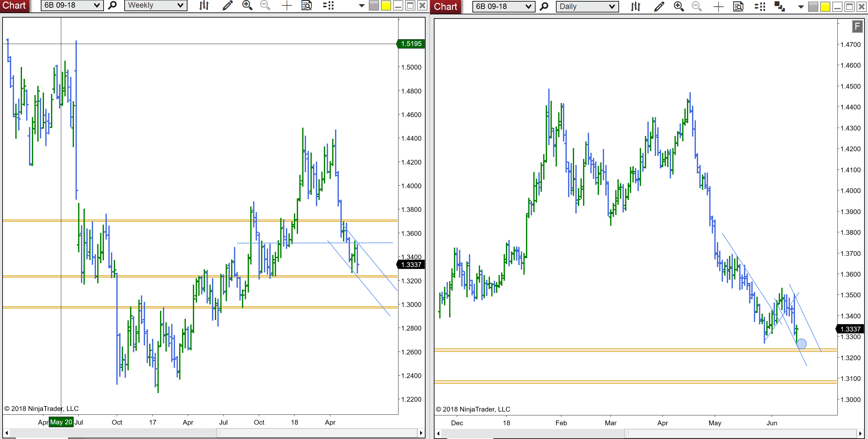The width and height of the screenshot is (868, 439).
Task: Click right scroll arrow under Daily chart
Action: coord(860,433)
